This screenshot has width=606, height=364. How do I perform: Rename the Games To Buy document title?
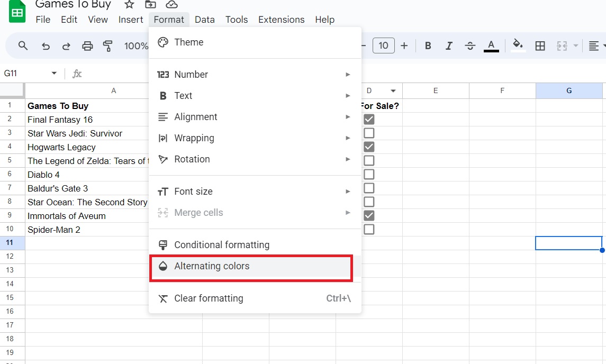click(x=73, y=5)
